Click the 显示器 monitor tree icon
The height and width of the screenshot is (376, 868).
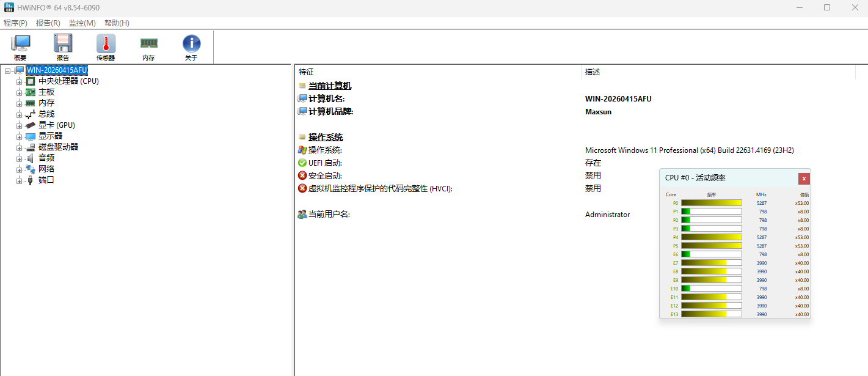click(31, 136)
